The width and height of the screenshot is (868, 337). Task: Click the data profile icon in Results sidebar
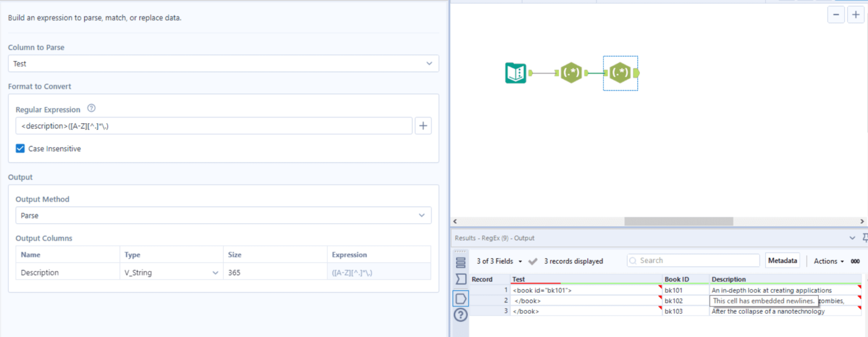click(x=461, y=276)
